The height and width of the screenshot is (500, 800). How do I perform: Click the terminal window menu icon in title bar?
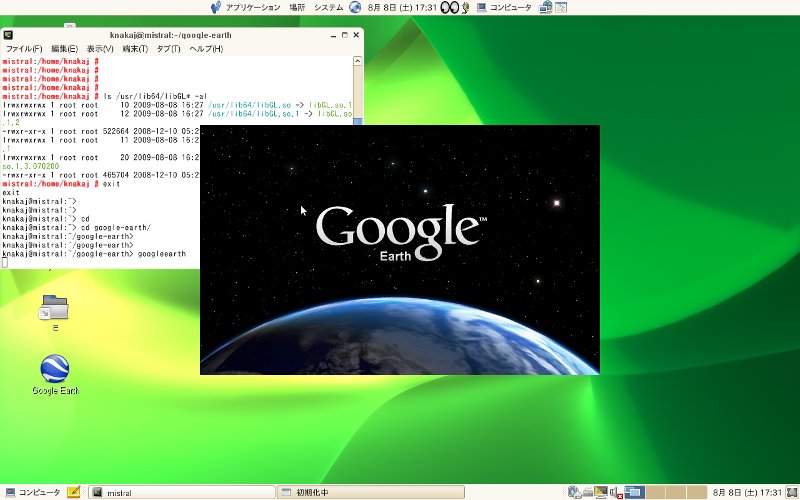pyautogui.click(x=8, y=35)
